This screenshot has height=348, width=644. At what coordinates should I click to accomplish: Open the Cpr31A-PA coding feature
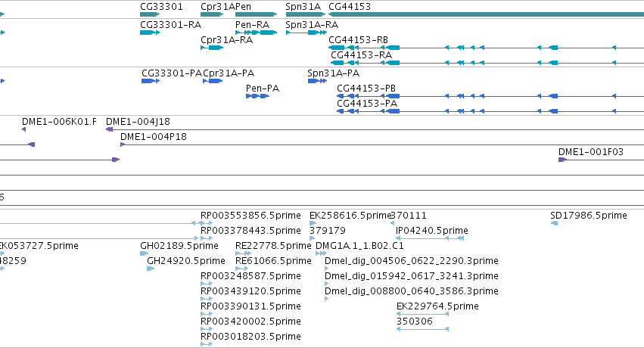coord(213,81)
